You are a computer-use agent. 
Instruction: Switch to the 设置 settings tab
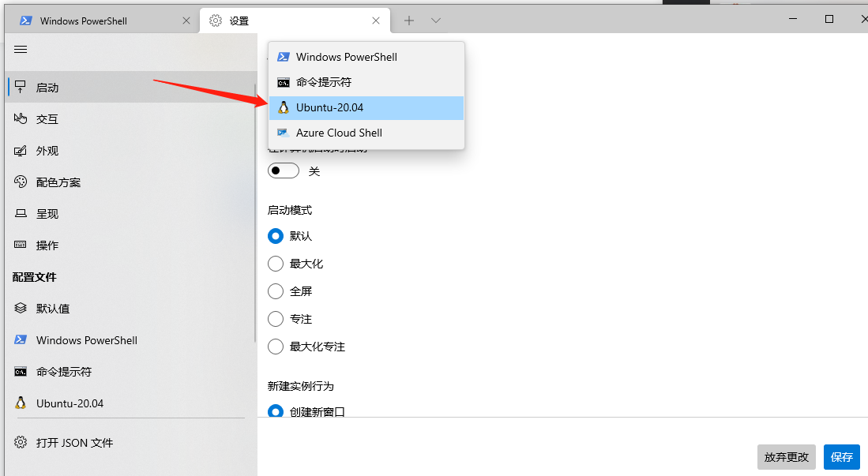(x=295, y=21)
